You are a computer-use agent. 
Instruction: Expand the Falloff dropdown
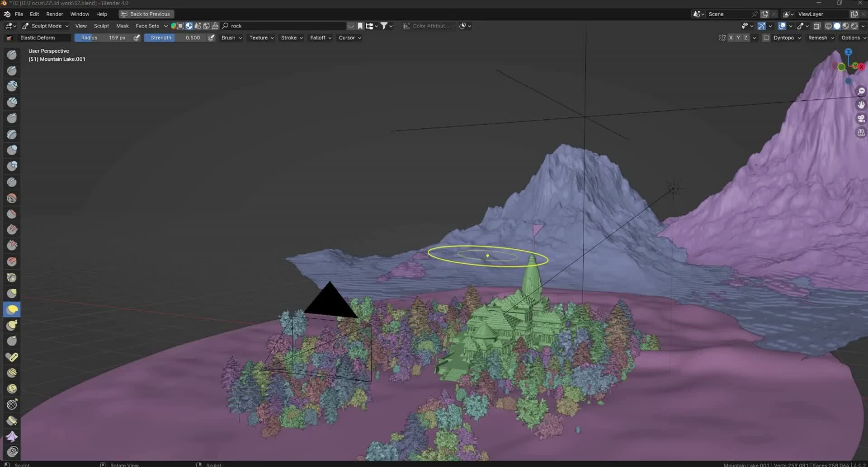321,38
